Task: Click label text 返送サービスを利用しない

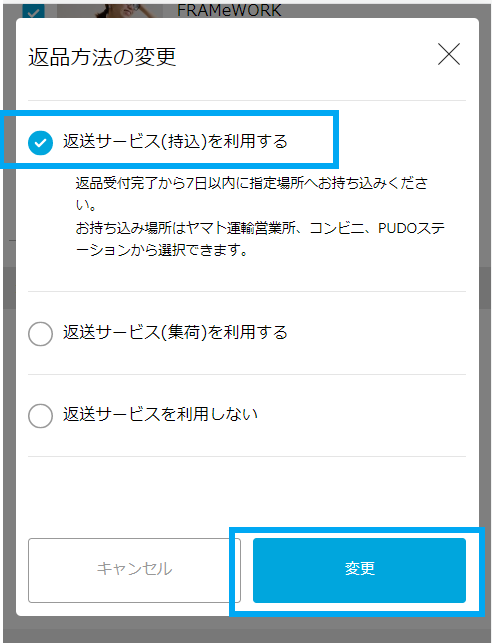Action: [x=160, y=414]
